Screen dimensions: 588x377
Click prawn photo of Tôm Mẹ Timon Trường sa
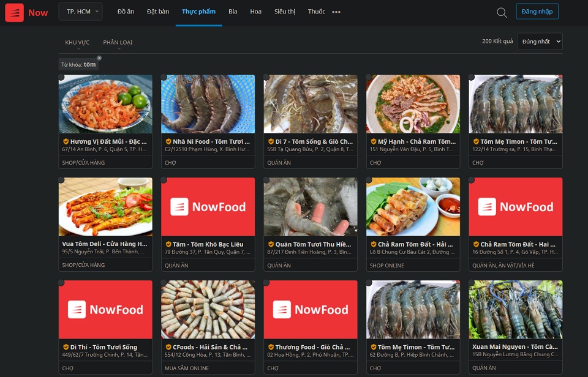tap(516, 104)
